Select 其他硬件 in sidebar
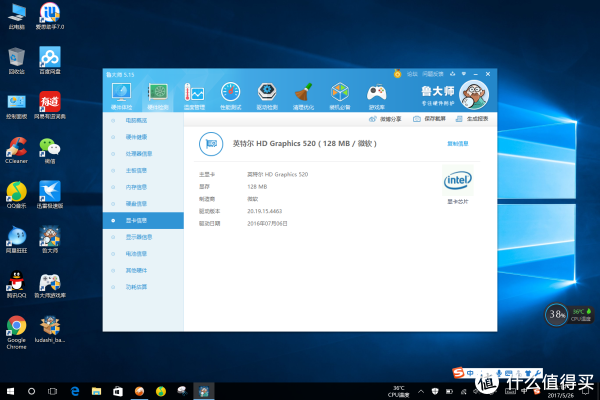 coord(143,271)
